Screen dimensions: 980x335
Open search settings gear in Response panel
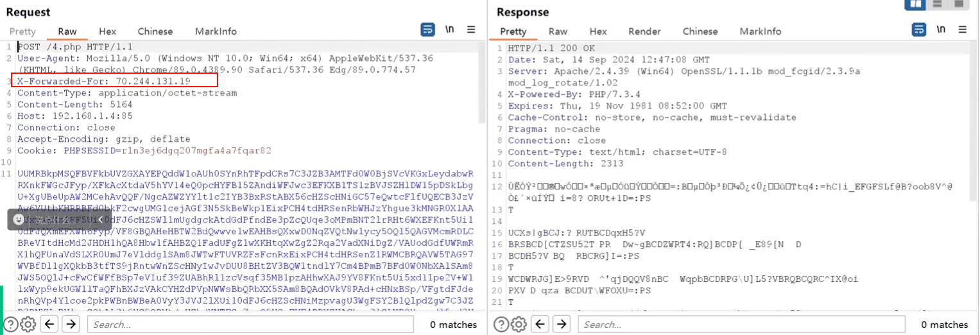tap(519, 324)
